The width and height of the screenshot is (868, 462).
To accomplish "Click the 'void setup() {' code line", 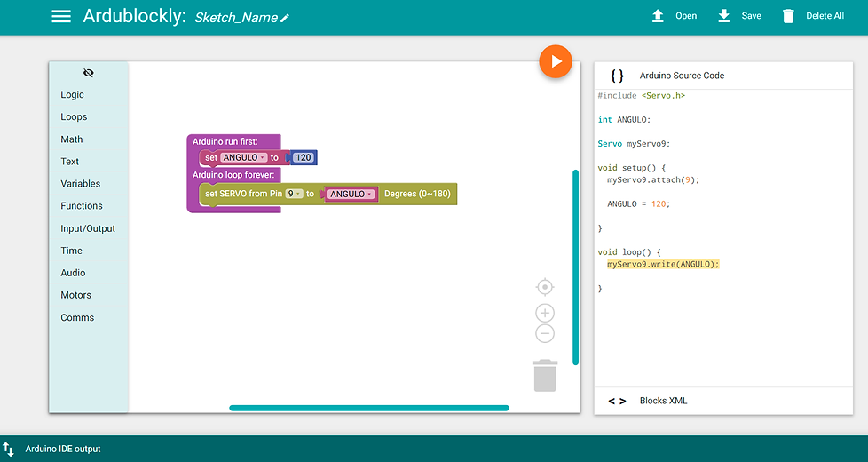I will coord(632,168).
